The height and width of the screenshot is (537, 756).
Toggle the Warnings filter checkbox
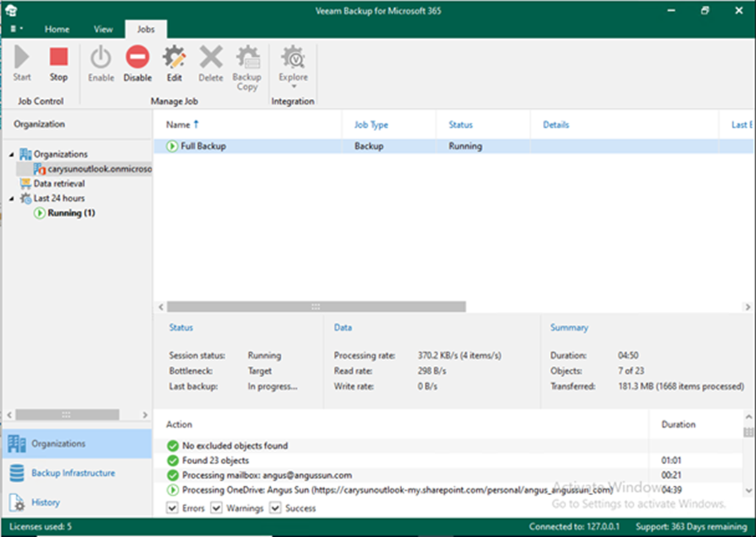(x=216, y=507)
